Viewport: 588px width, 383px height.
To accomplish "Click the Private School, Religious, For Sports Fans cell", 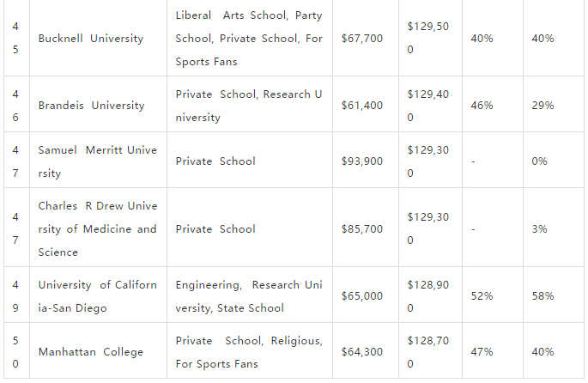I will 250,352.
